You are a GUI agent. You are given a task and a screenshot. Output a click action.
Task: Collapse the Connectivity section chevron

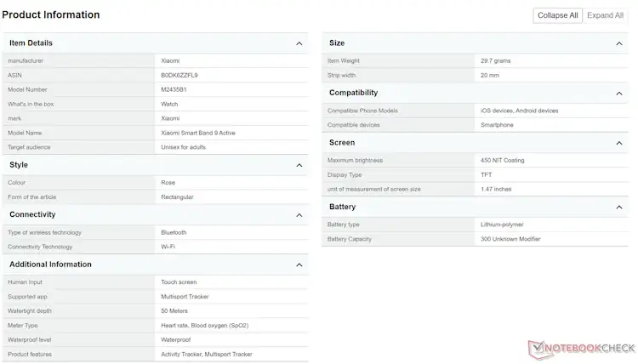[299, 215]
